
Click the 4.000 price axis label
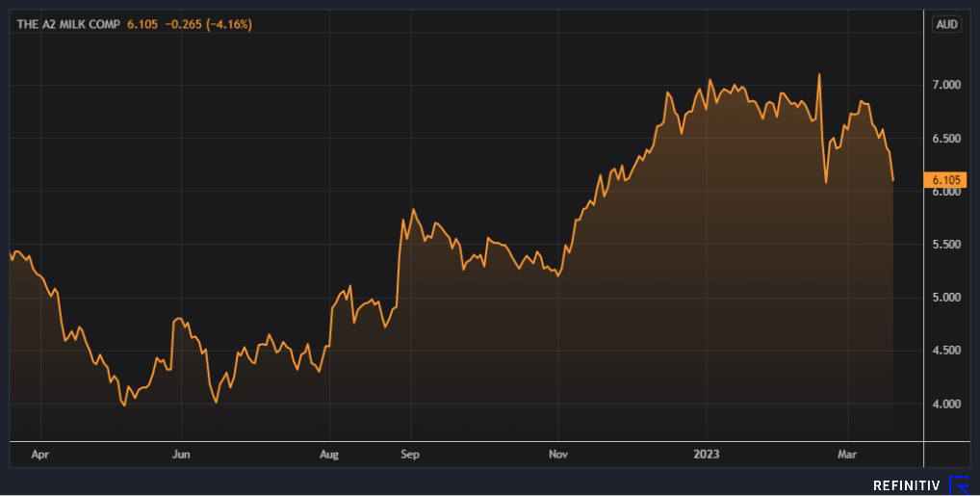[x=946, y=405]
